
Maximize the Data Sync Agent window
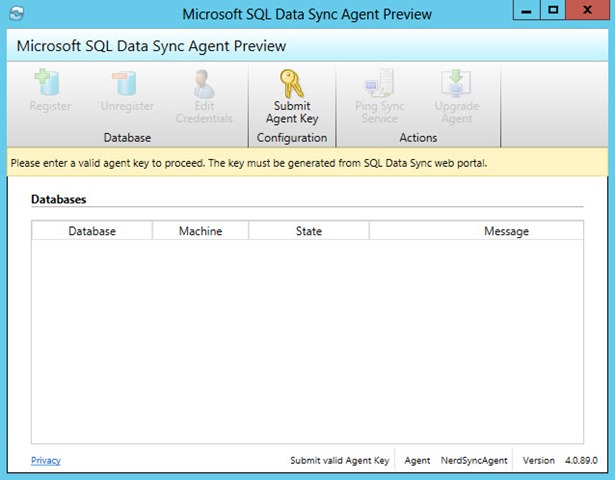[x=553, y=10]
